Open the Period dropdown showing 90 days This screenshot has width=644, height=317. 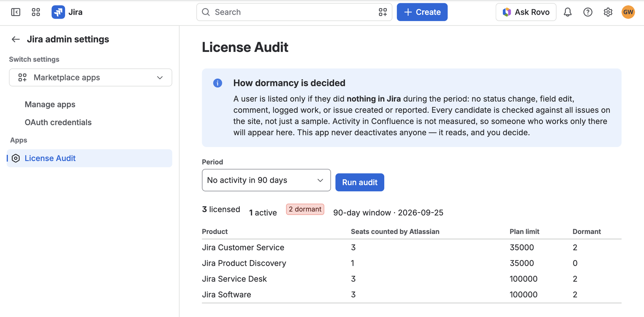[266, 180]
